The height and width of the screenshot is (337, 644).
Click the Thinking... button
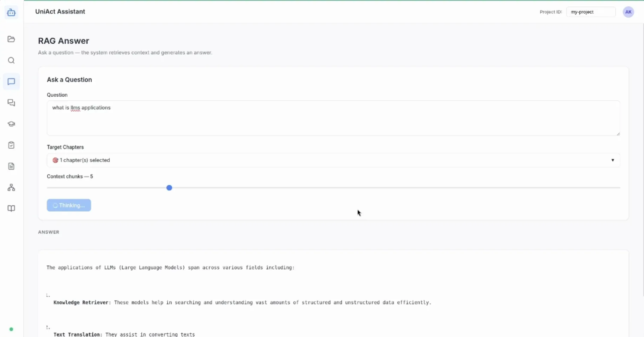point(69,205)
